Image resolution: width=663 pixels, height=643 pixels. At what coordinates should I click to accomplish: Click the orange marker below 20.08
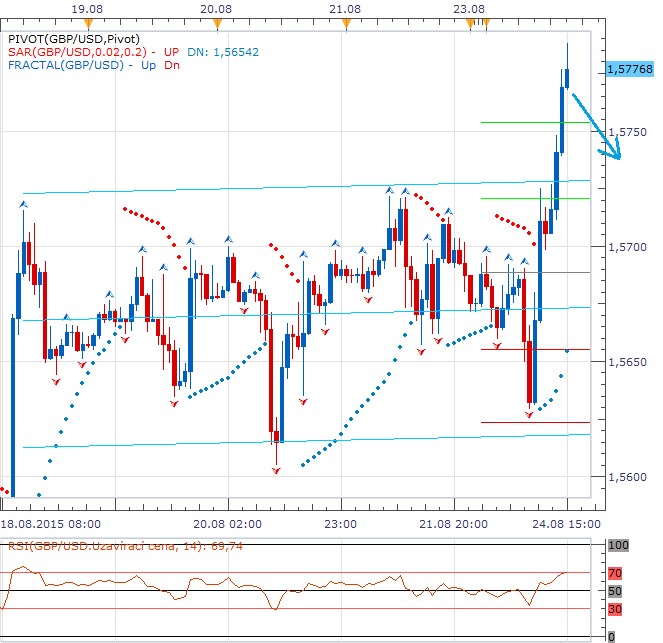(x=216, y=21)
